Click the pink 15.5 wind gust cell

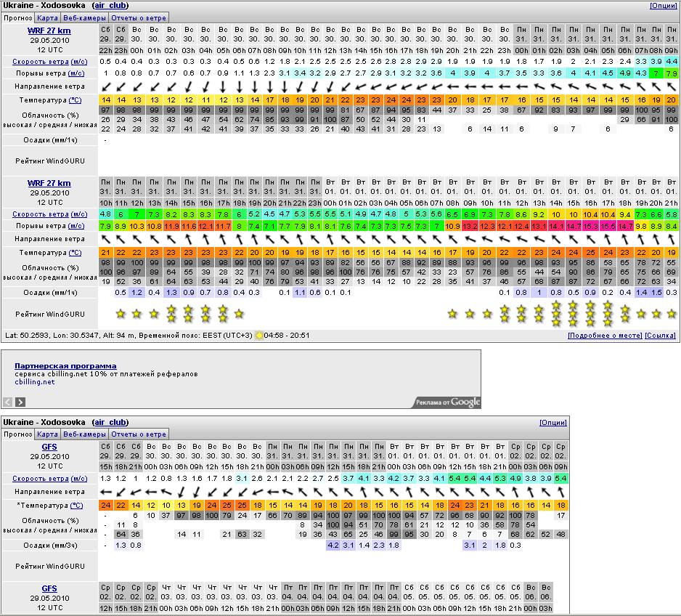click(606, 226)
